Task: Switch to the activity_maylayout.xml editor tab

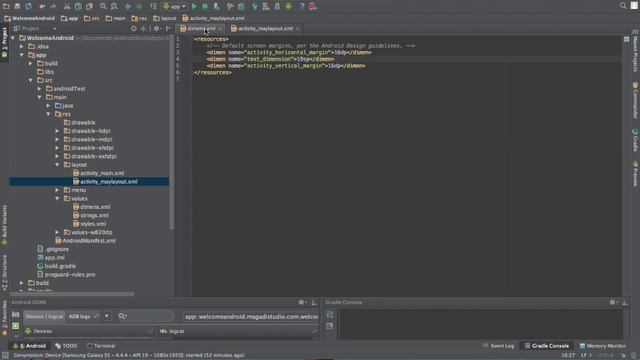Action: pyautogui.click(x=265, y=29)
